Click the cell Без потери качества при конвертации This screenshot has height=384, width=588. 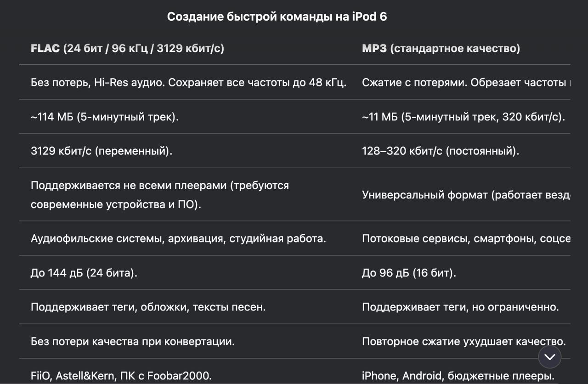coord(133,341)
